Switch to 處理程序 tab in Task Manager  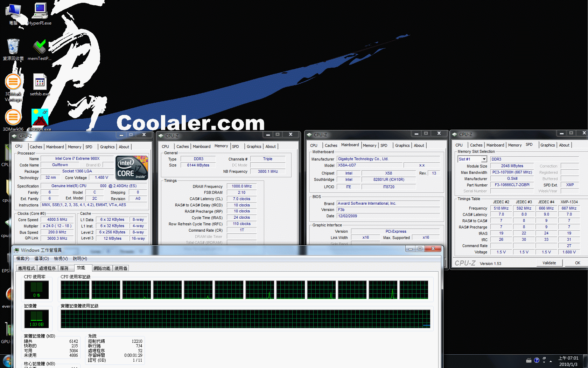tap(48, 268)
